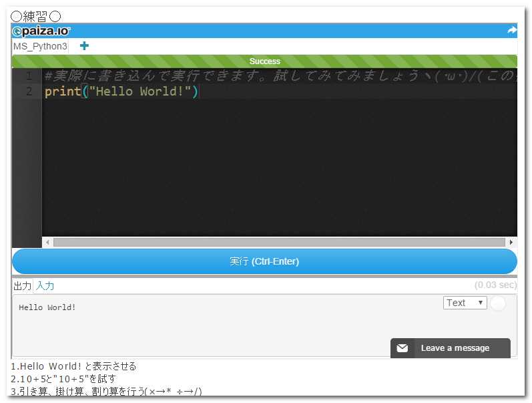Click the comment on code line 1
532x403 pixels.
pyautogui.click(x=280, y=76)
